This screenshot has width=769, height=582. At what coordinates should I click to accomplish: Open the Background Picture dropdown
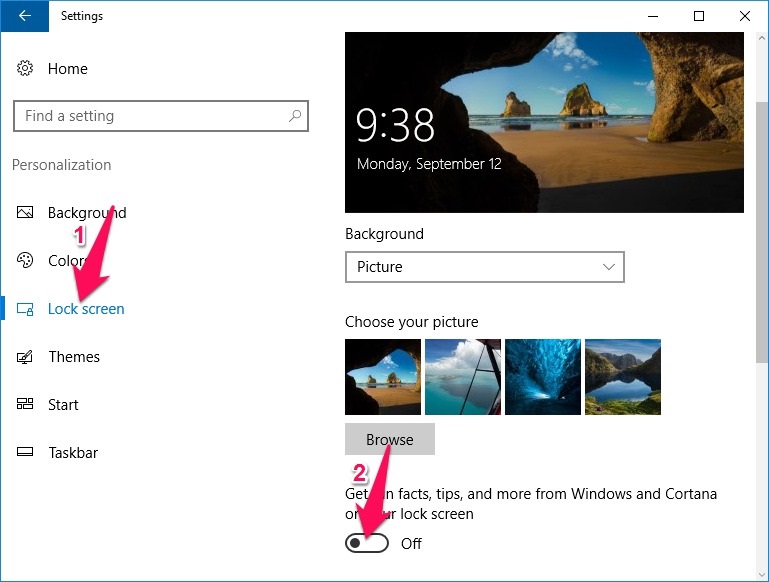point(484,267)
